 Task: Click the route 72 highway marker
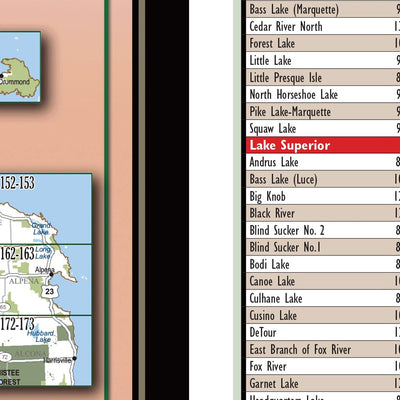[x=6, y=358]
